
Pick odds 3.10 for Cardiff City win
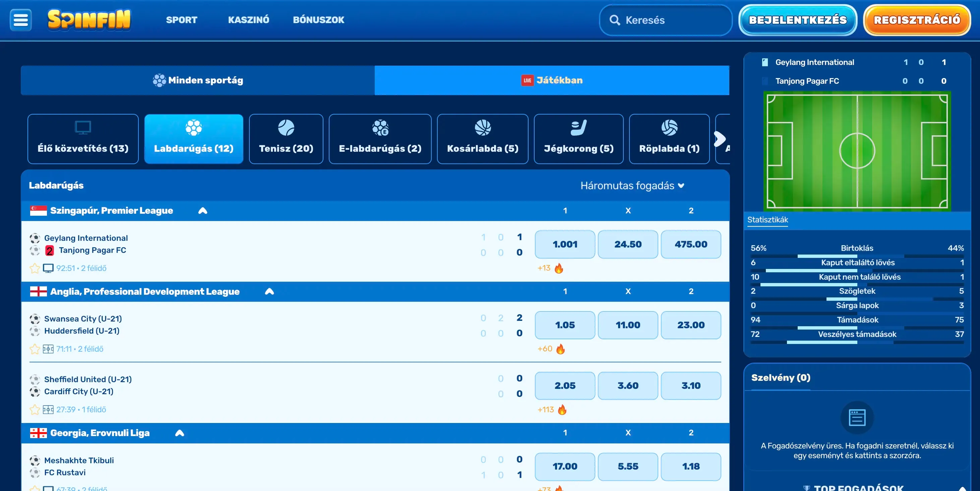tap(691, 386)
